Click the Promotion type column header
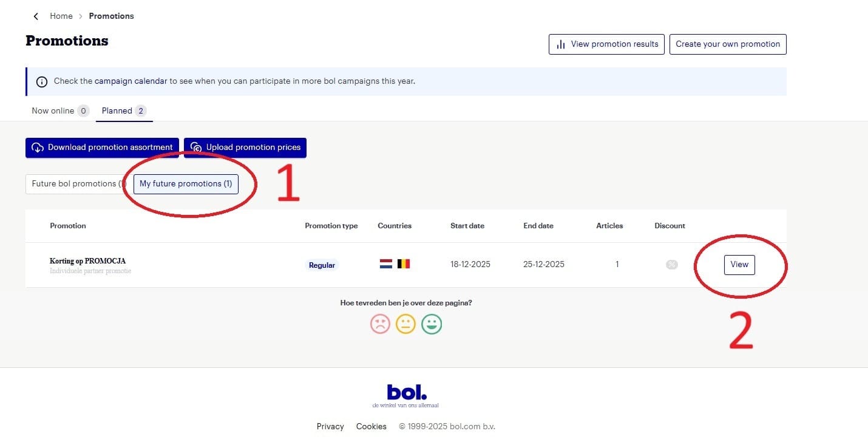 click(x=331, y=226)
